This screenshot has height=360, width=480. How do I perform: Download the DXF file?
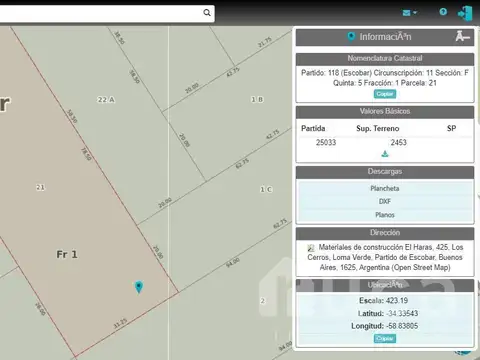tap(385, 201)
